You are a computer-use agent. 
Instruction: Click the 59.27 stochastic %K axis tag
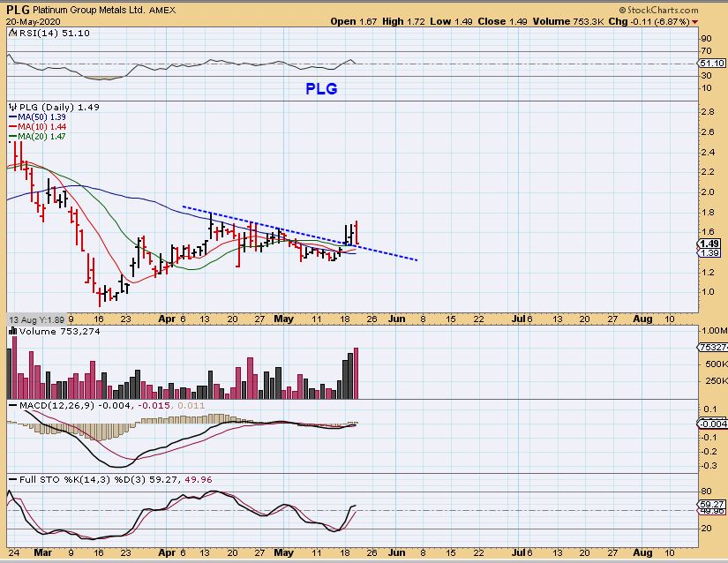click(x=712, y=504)
